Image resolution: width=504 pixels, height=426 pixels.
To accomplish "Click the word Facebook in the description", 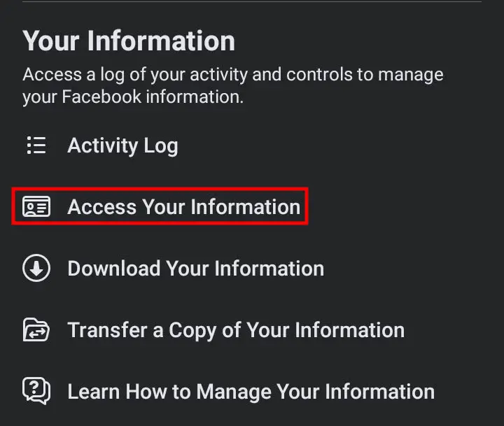I will tap(101, 97).
